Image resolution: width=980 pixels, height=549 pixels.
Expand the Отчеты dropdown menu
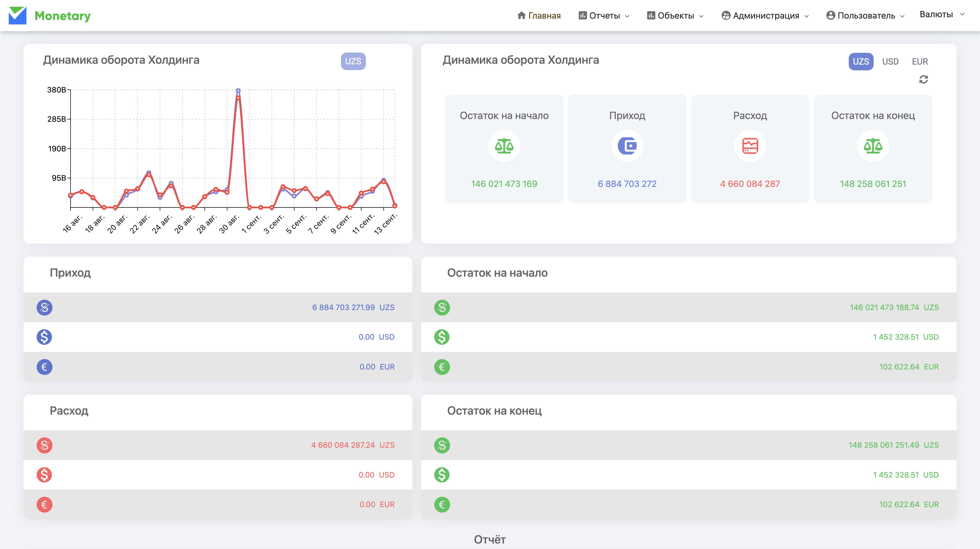point(604,16)
